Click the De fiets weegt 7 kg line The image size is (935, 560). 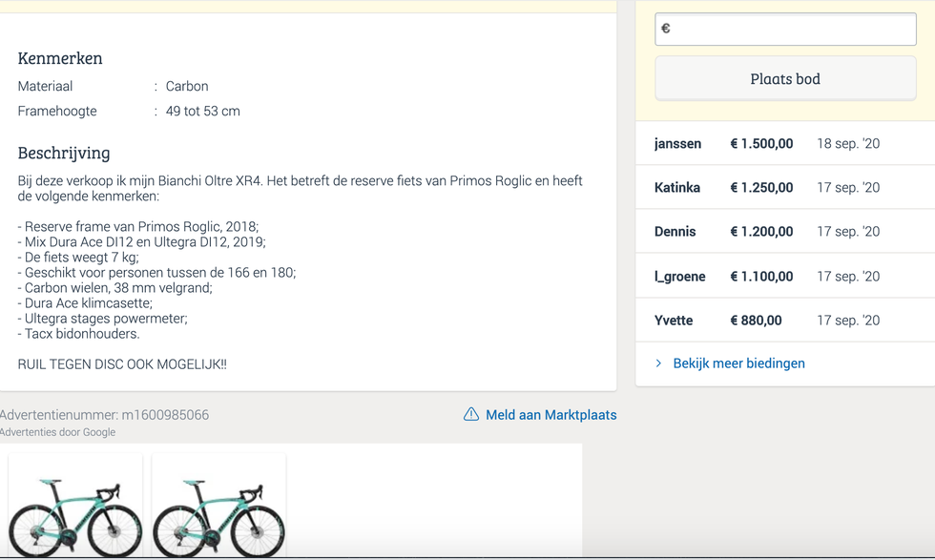click(x=78, y=258)
